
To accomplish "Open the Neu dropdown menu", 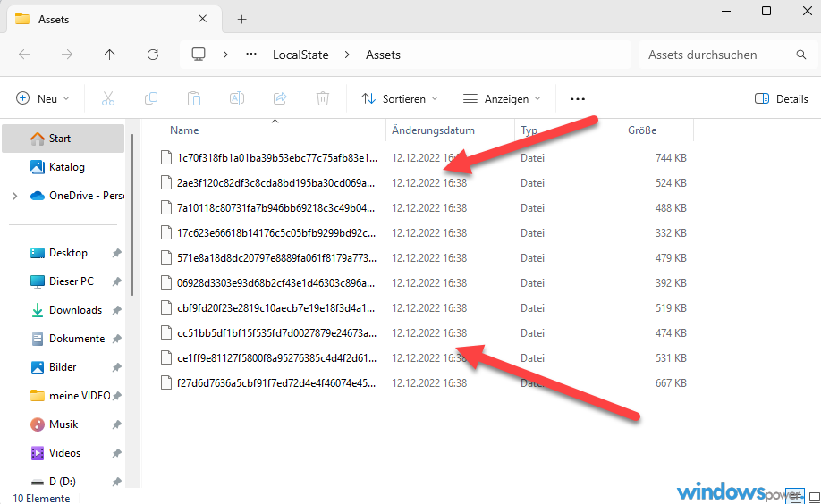I will (43, 99).
